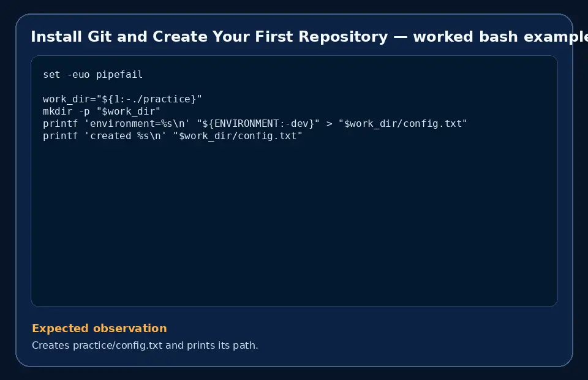Viewport: 588px width, 380px height.
Task: Click the printf line containing 'created %s\n'
Action: point(173,136)
